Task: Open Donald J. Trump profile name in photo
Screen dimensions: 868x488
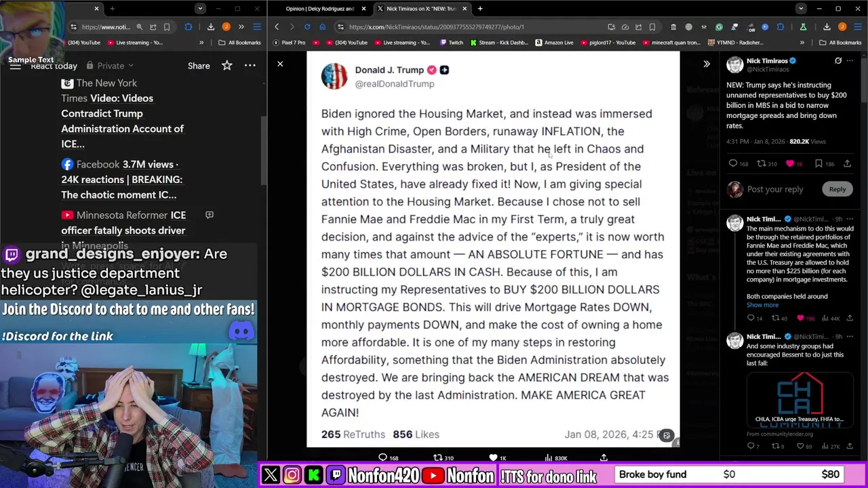Action: pos(389,70)
